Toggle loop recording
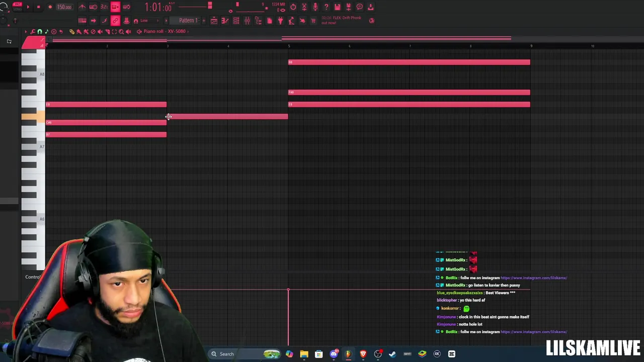 pos(126,7)
